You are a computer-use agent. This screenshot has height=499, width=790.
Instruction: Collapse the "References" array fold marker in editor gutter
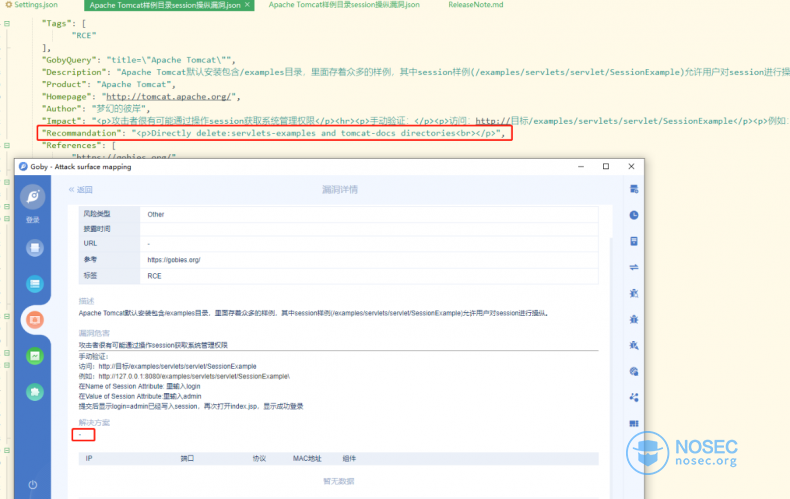pos(7,145)
